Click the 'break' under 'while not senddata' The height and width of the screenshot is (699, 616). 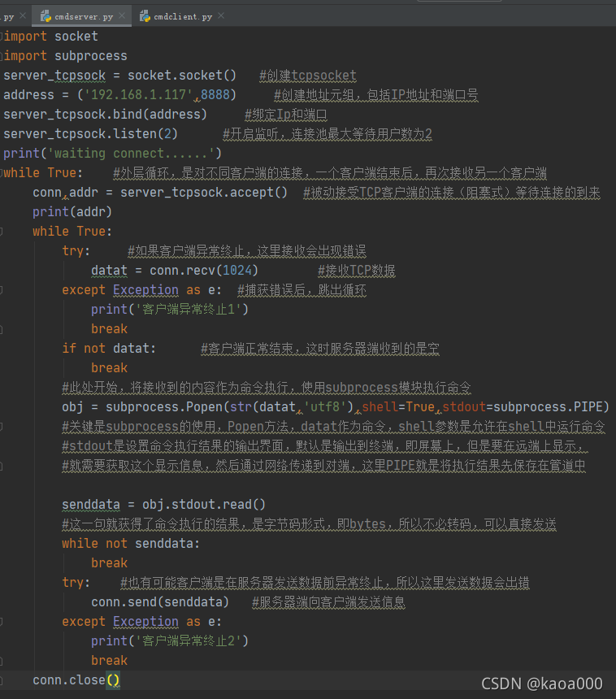(109, 563)
